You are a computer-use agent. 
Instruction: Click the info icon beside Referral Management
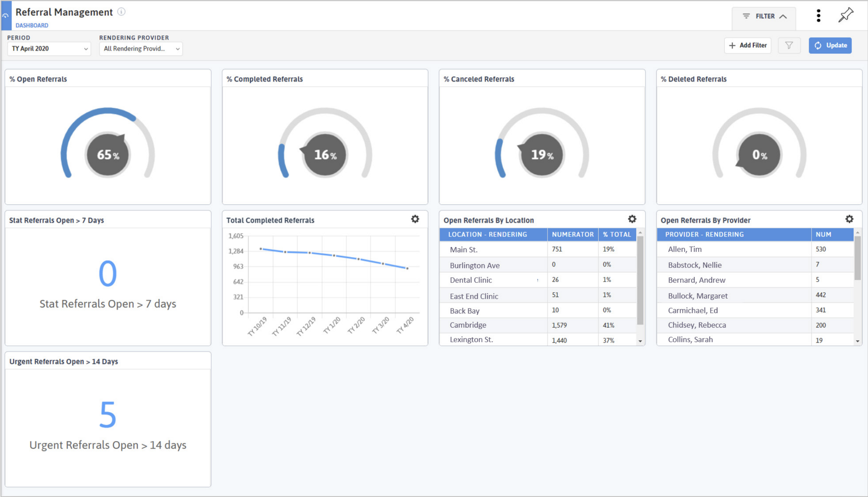pos(121,12)
